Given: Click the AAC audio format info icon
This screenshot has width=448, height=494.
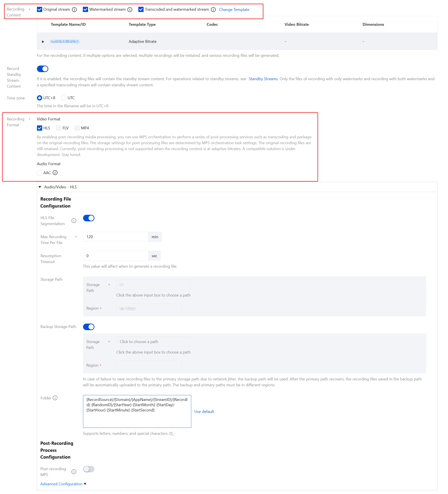Looking at the screenshot, I should pyautogui.click(x=55, y=173).
